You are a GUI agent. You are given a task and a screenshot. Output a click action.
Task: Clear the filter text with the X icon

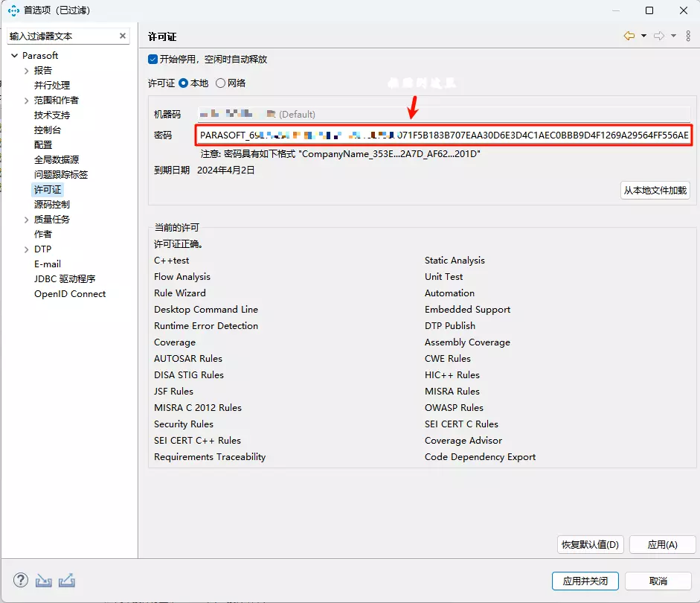click(x=122, y=36)
